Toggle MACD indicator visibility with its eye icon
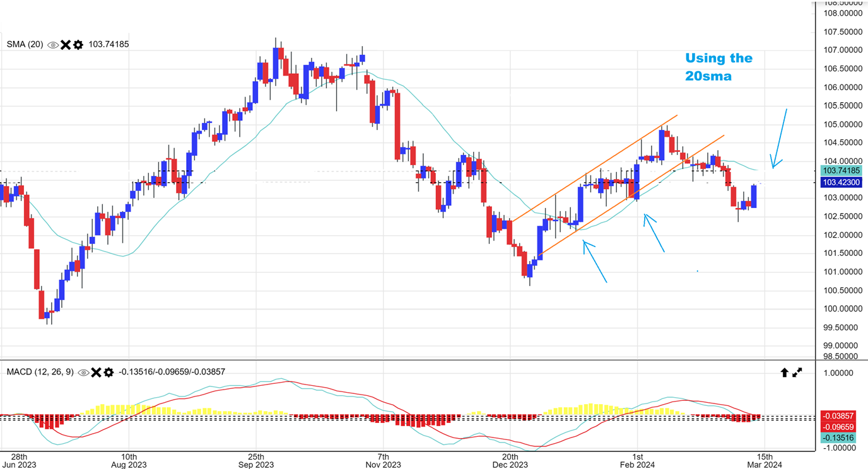The image size is (868, 469). 83,373
